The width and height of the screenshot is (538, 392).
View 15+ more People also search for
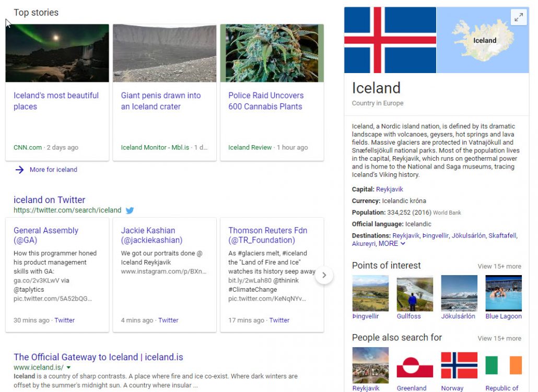click(499, 338)
